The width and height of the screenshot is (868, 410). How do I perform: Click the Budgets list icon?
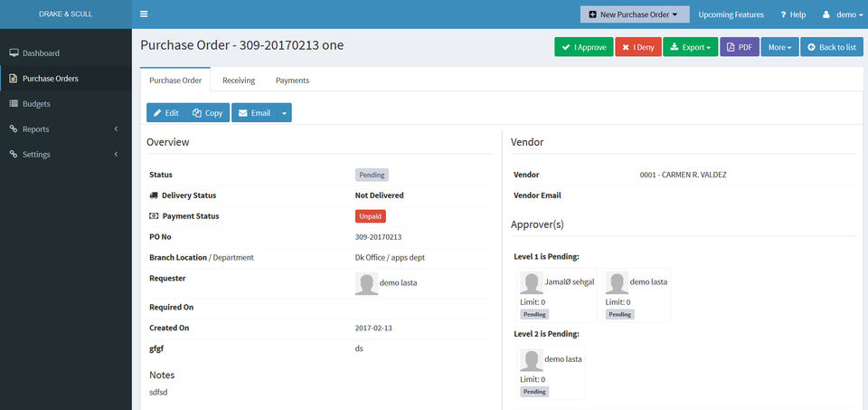pos(14,103)
